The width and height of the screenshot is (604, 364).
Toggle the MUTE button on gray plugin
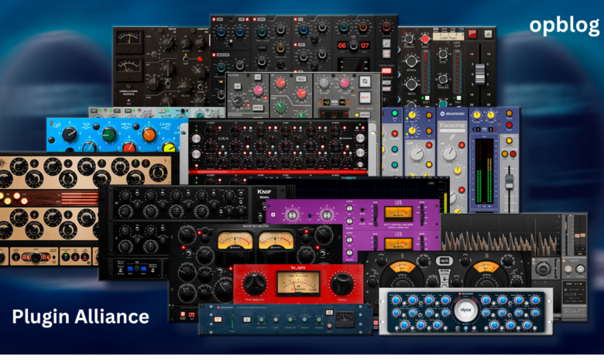click(x=365, y=98)
